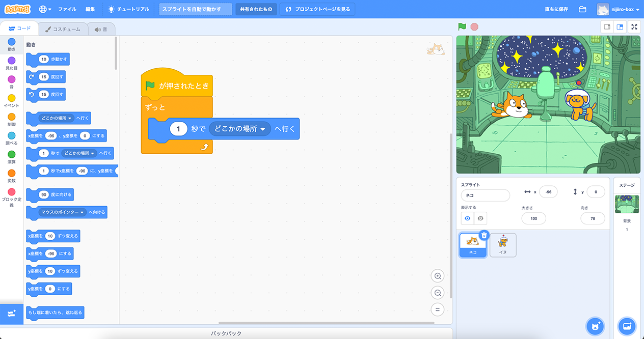The image size is (644, 339).
Task: Zoom out on the code workspace
Action: pyautogui.click(x=437, y=293)
